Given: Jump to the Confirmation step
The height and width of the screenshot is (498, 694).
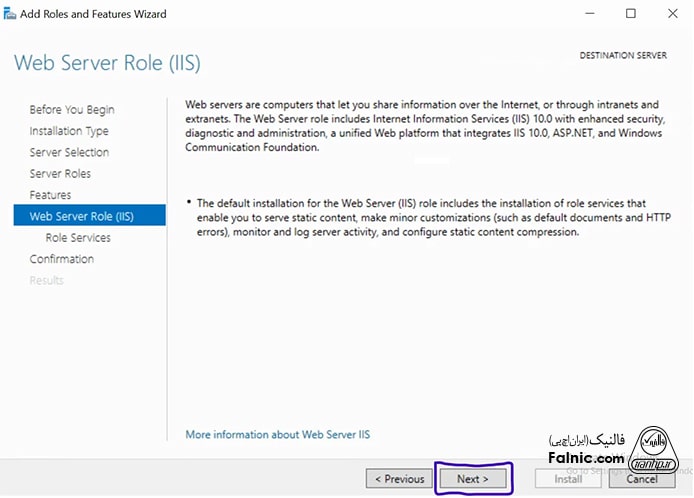Looking at the screenshot, I should click(x=62, y=259).
